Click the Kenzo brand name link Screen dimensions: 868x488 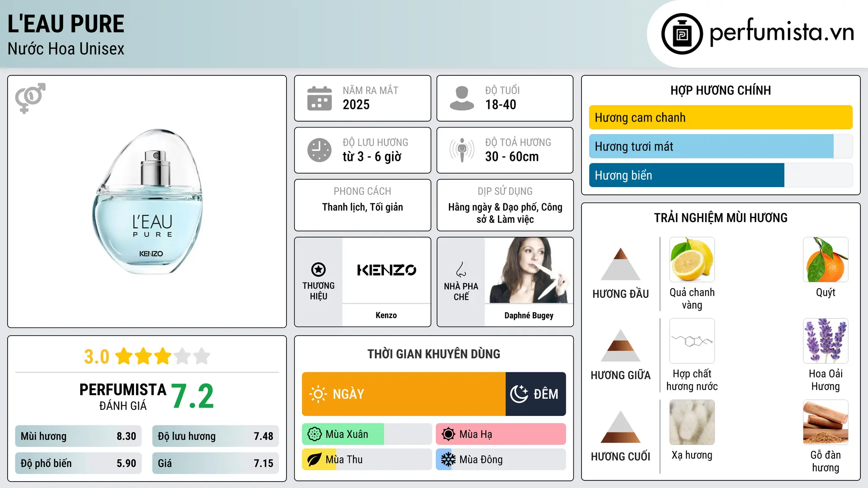pos(386,315)
